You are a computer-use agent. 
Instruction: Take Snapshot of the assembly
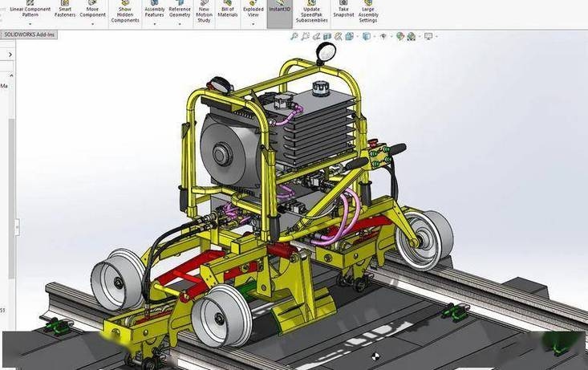click(x=343, y=11)
